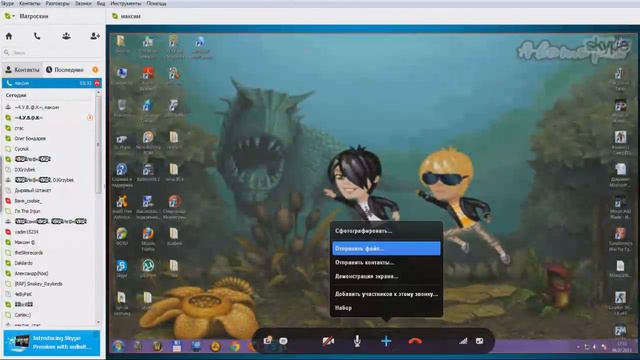Open the contact Санек:)

tap(49, 315)
